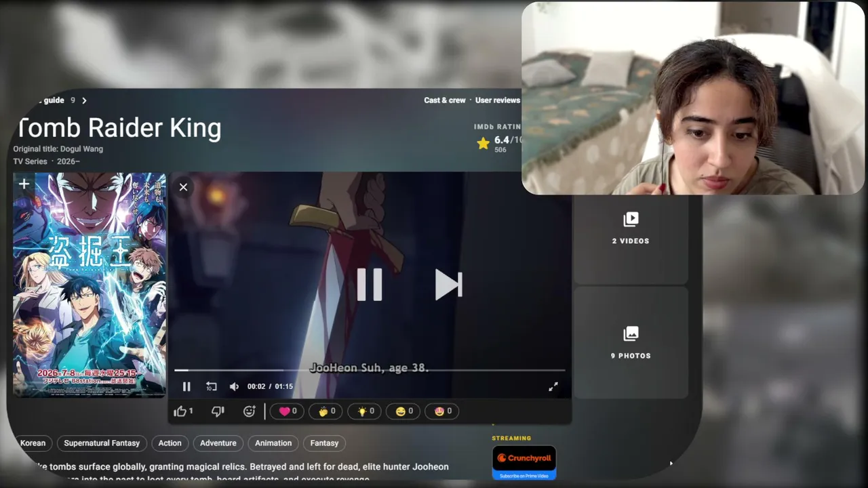868x488 pixels.
Task: Select the Action genre chip
Action: coord(170,443)
